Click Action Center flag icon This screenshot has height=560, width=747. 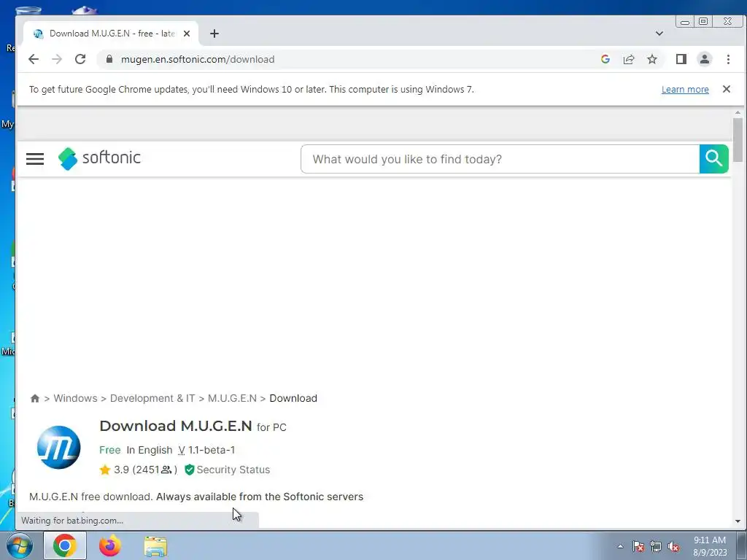(638, 546)
